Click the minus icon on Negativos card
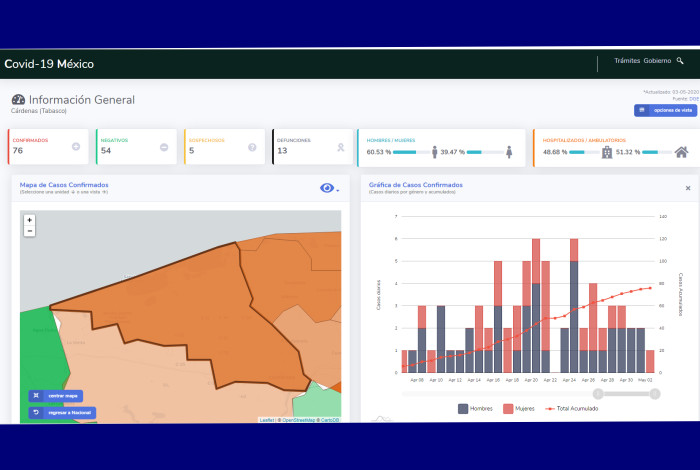The width and height of the screenshot is (700, 470). click(164, 147)
